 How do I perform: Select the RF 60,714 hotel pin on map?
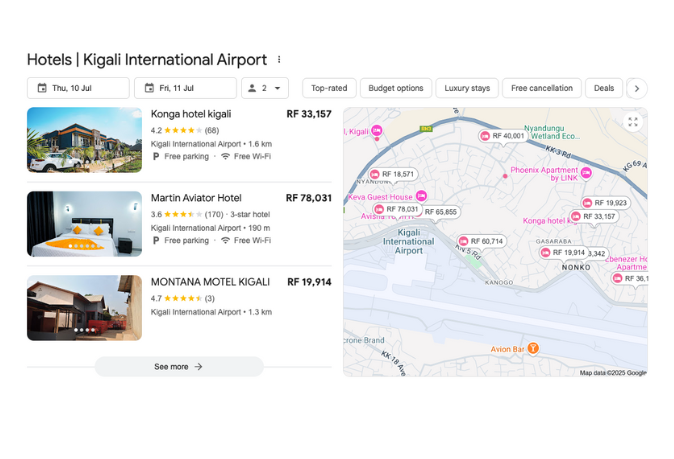(481, 241)
